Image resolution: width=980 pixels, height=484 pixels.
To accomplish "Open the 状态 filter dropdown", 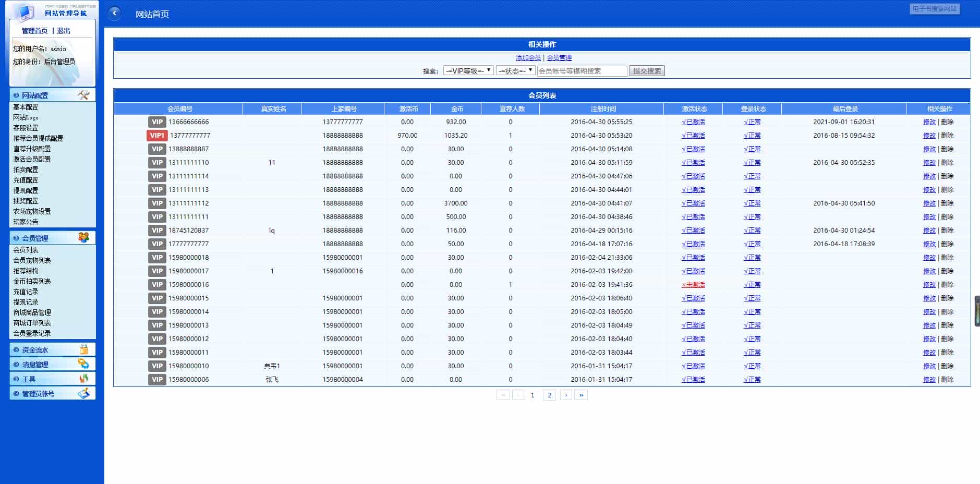I will click(515, 71).
